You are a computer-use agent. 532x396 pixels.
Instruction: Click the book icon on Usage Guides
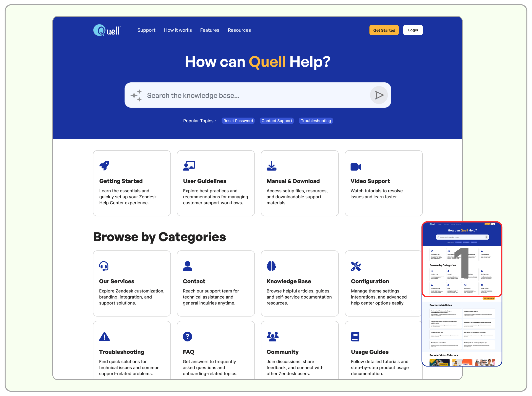click(355, 337)
